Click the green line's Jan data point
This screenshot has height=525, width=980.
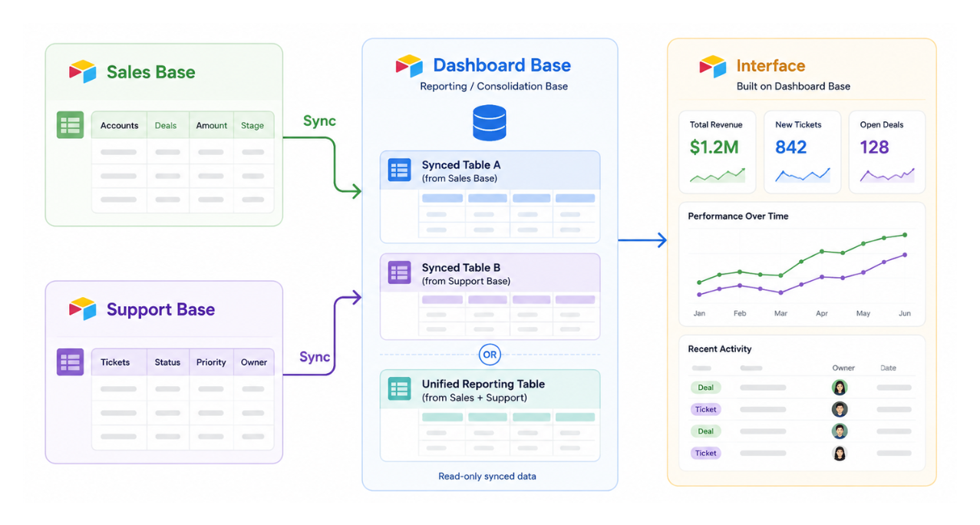(699, 282)
